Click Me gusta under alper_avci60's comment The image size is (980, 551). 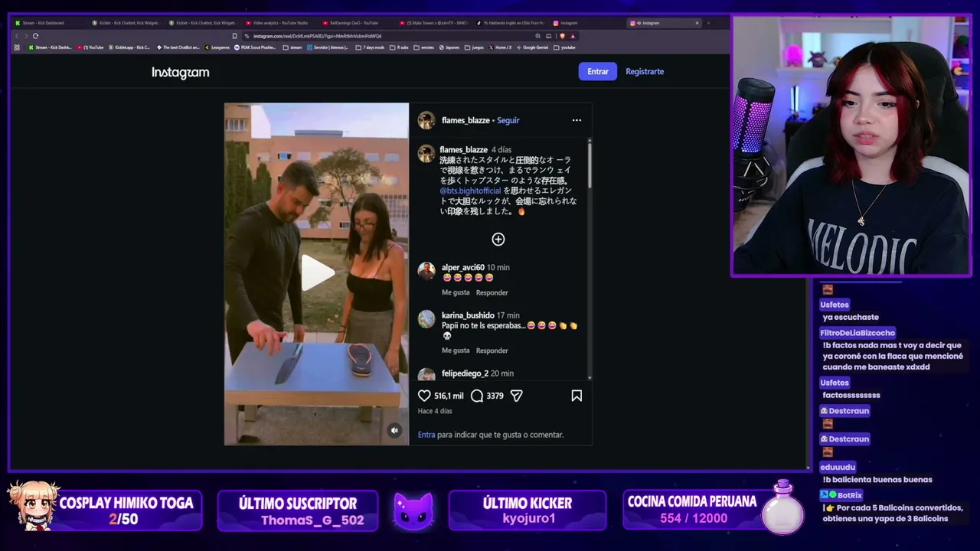tap(456, 292)
